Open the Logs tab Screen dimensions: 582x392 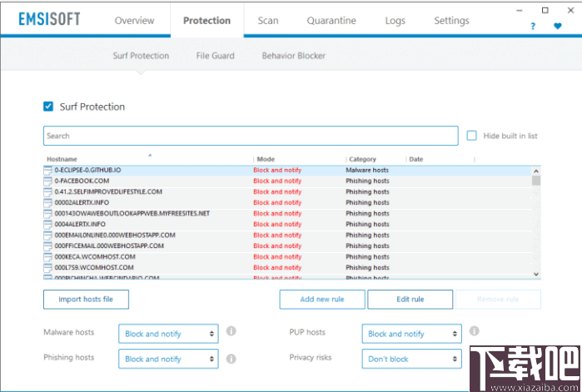coord(395,21)
